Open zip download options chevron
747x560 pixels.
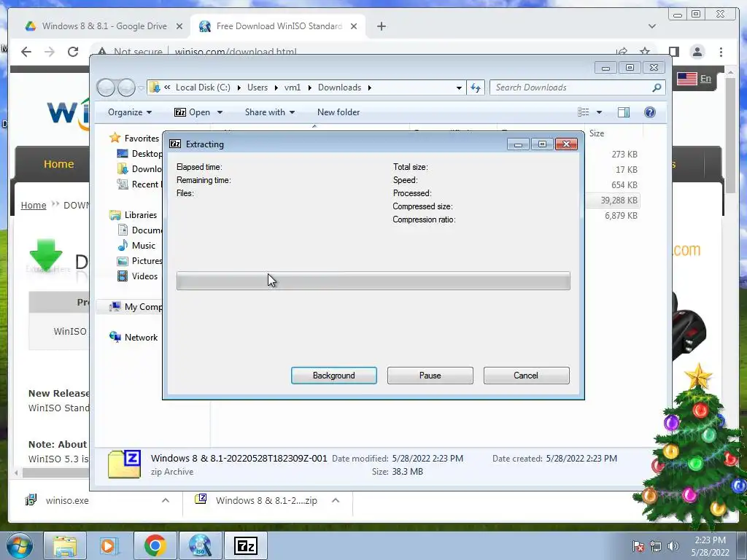(x=336, y=500)
